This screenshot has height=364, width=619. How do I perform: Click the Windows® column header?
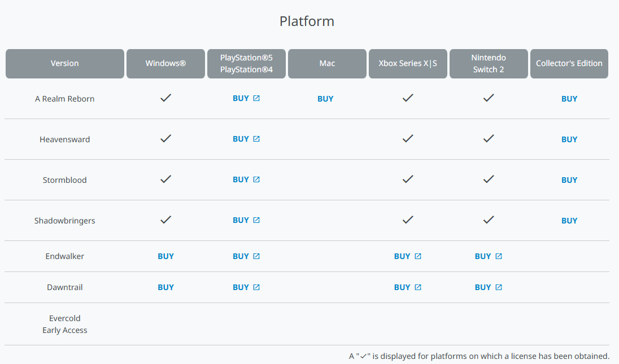pos(166,64)
